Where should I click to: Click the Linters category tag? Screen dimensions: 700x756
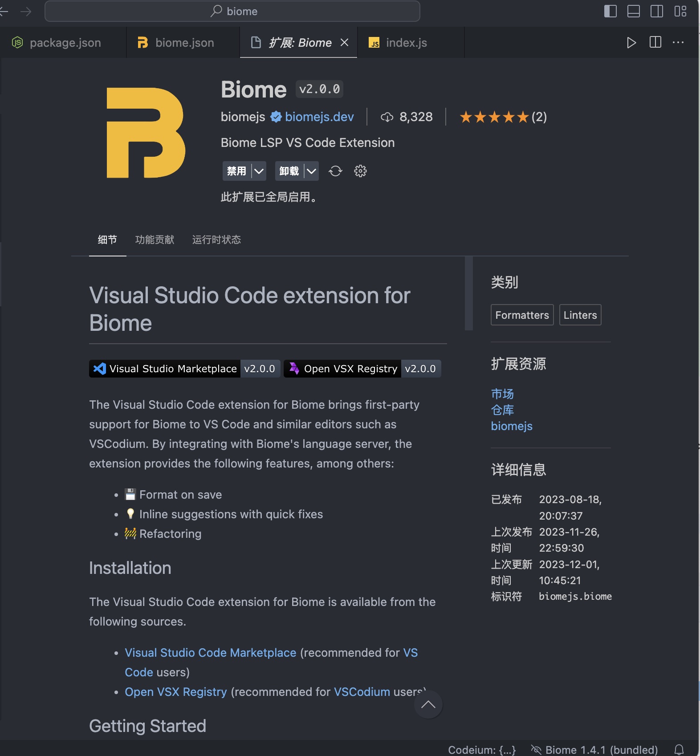coord(580,315)
